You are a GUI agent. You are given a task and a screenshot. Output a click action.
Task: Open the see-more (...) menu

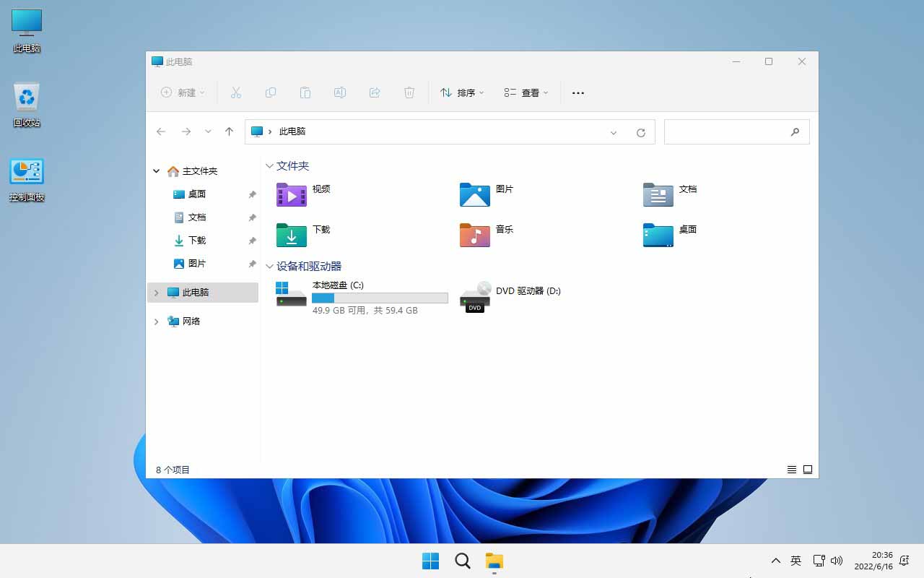pos(577,92)
